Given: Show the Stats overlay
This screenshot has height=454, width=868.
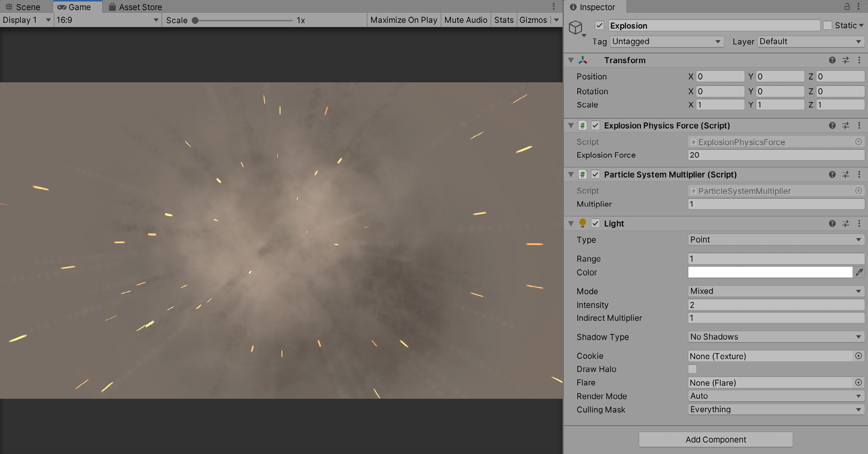Looking at the screenshot, I should pyautogui.click(x=504, y=20).
